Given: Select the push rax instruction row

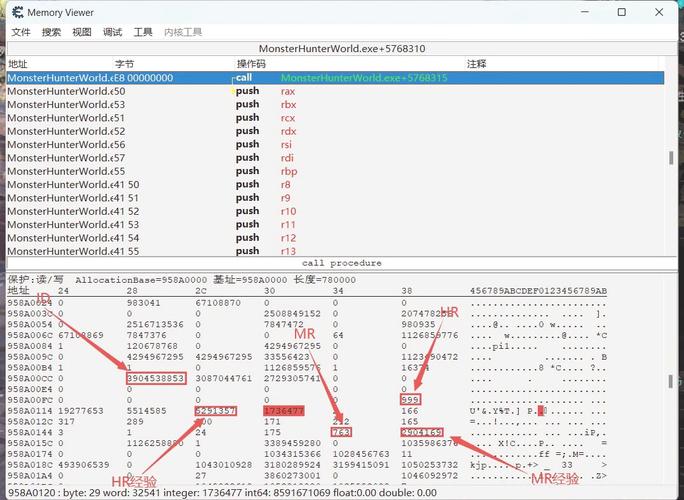Looking at the screenshot, I should (x=335, y=91).
